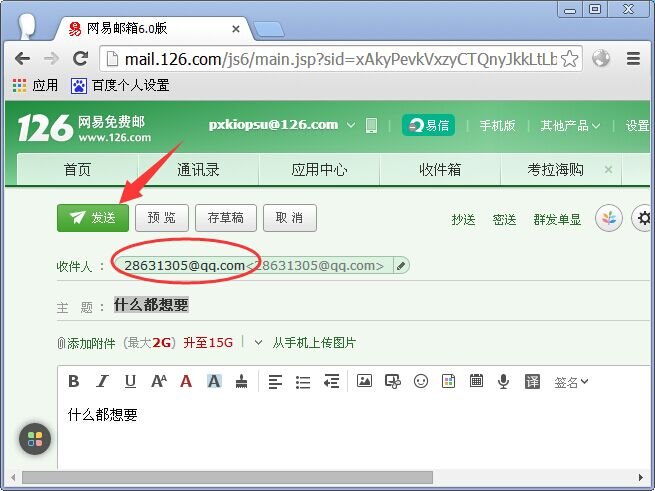Insert date with calendar icon

pyautogui.click(x=476, y=381)
